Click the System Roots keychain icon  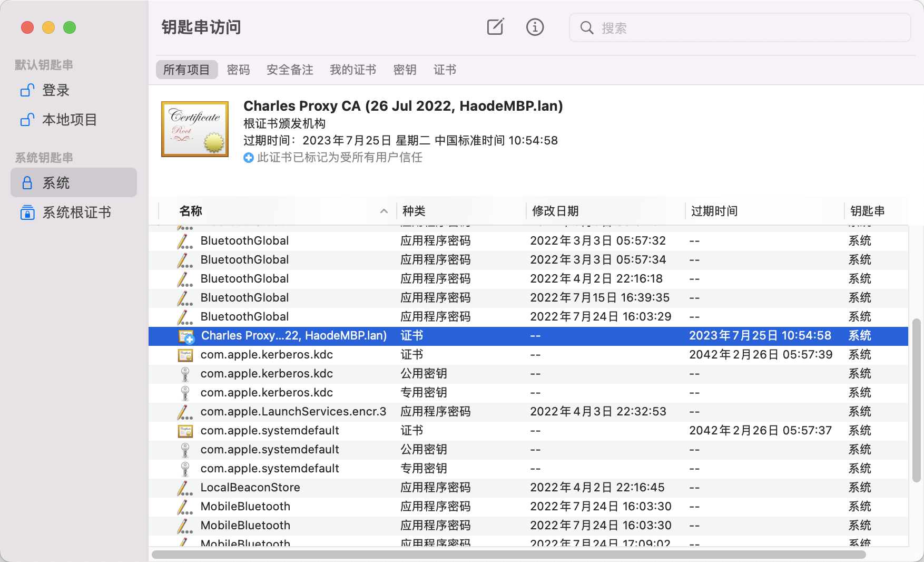click(x=27, y=212)
